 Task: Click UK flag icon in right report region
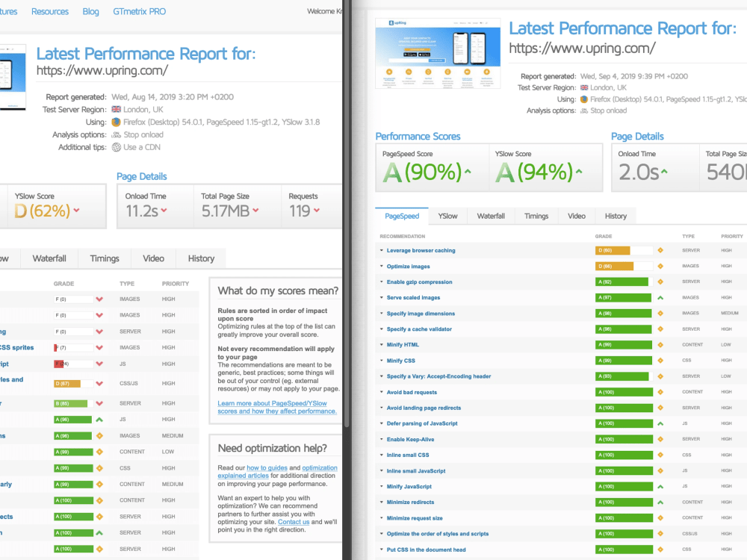point(584,87)
